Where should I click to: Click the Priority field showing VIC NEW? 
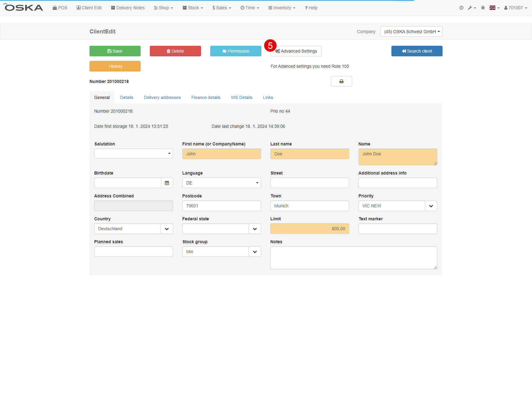tap(392, 206)
